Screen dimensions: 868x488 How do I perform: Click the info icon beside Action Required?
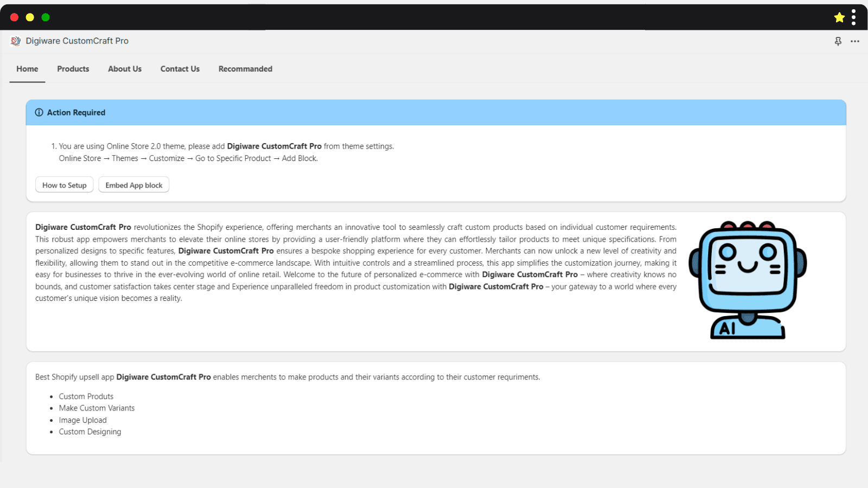(39, 113)
